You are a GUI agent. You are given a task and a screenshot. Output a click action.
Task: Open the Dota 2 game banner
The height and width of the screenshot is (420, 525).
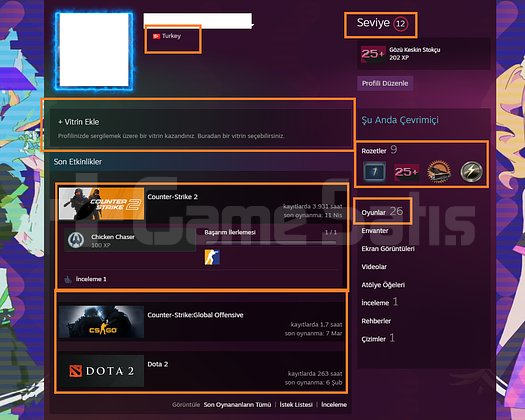[101, 371]
